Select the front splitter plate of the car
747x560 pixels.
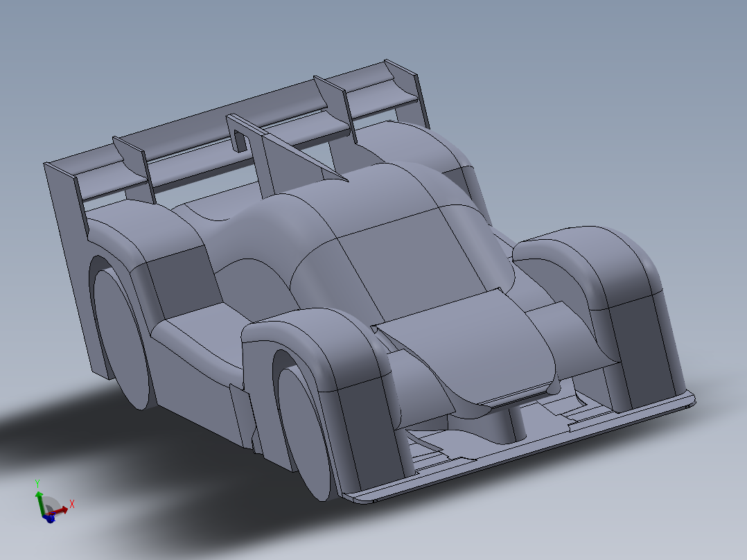519,448
